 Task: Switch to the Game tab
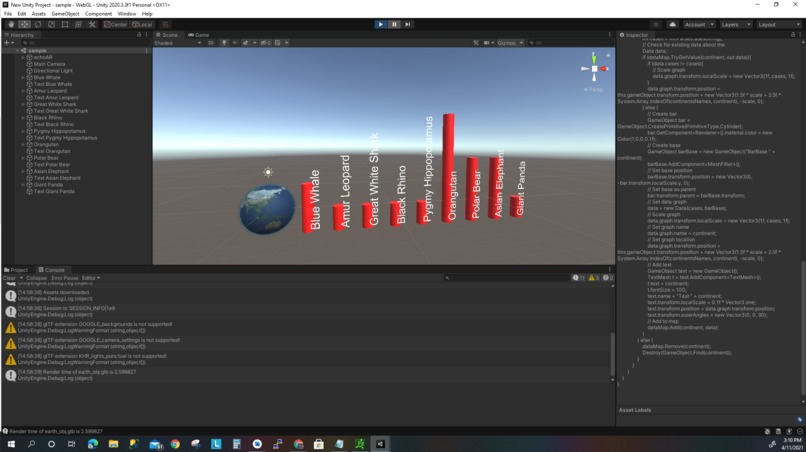(x=198, y=35)
